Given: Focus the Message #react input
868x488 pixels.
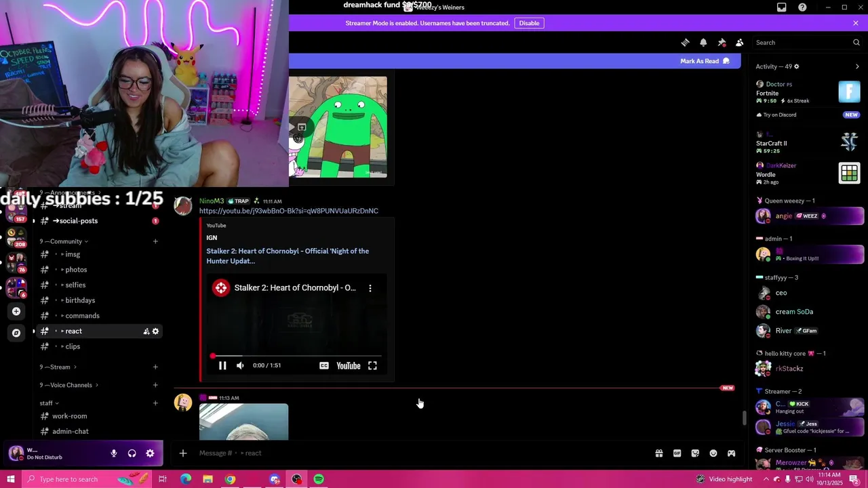Looking at the screenshot, I should pos(420,453).
